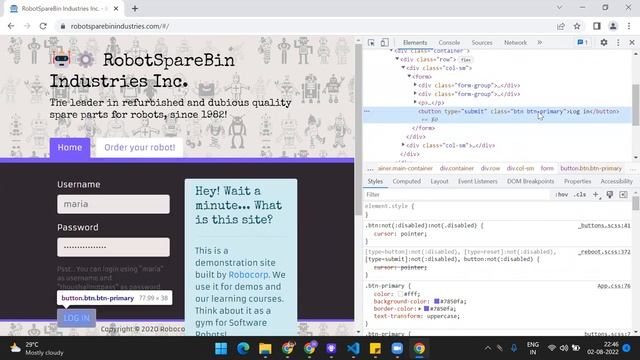Open the _reboot.scss:372 source link

click(604, 252)
